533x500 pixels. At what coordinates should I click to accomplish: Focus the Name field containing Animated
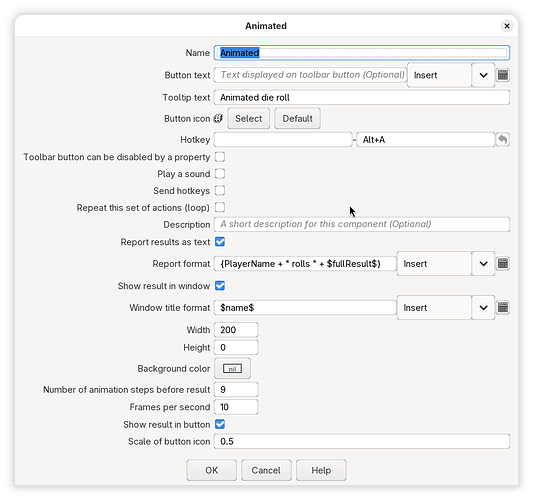(362, 53)
